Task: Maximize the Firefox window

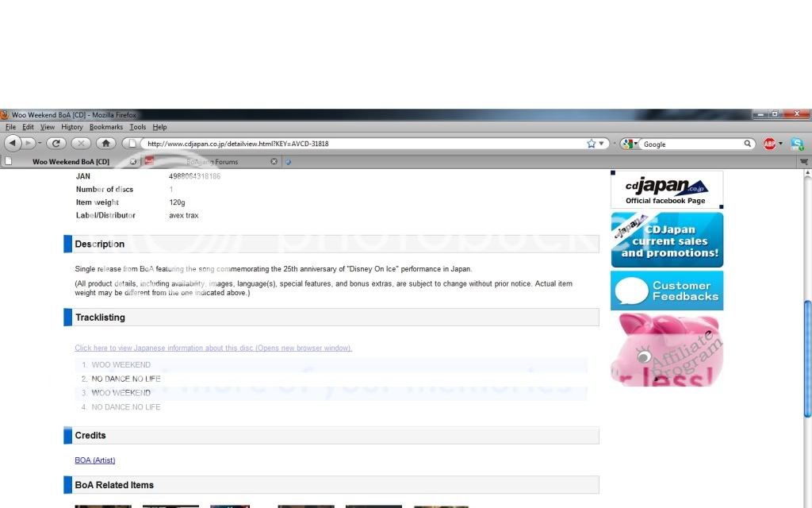Action: [774, 114]
